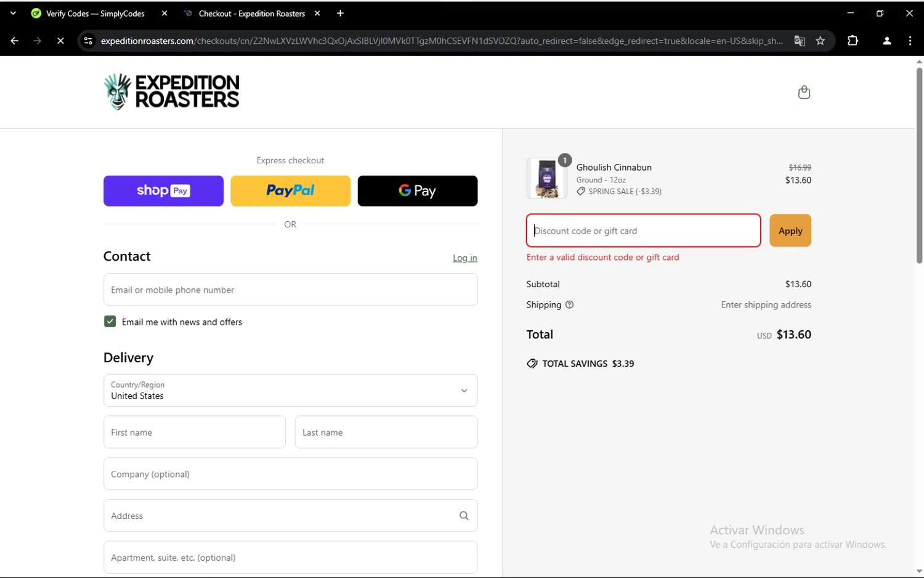Click the SPRING SALE tag icon
The height and width of the screenshot is (578, 924).
(x=581, y=192)
